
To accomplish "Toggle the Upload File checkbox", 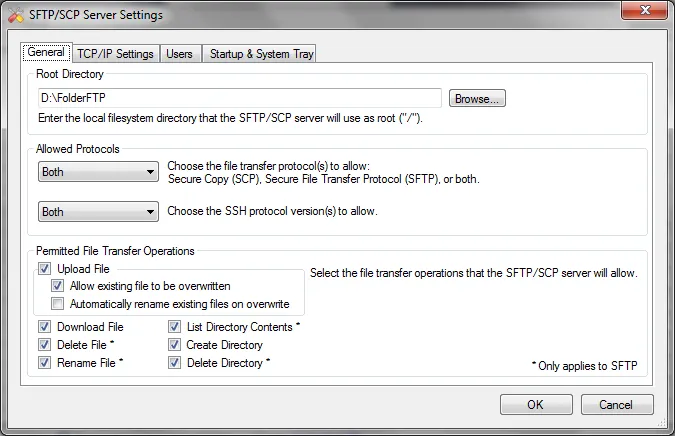I will 45,269.
